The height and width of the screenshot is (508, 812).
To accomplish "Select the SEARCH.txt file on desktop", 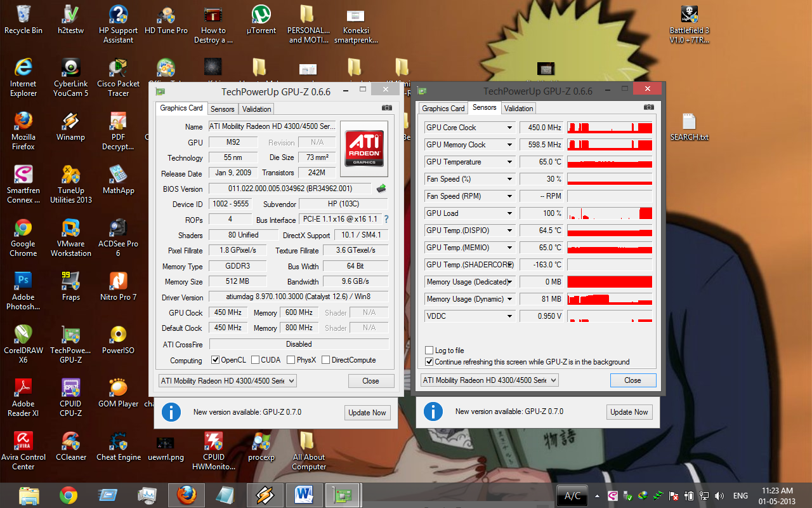I will (690, 127).
